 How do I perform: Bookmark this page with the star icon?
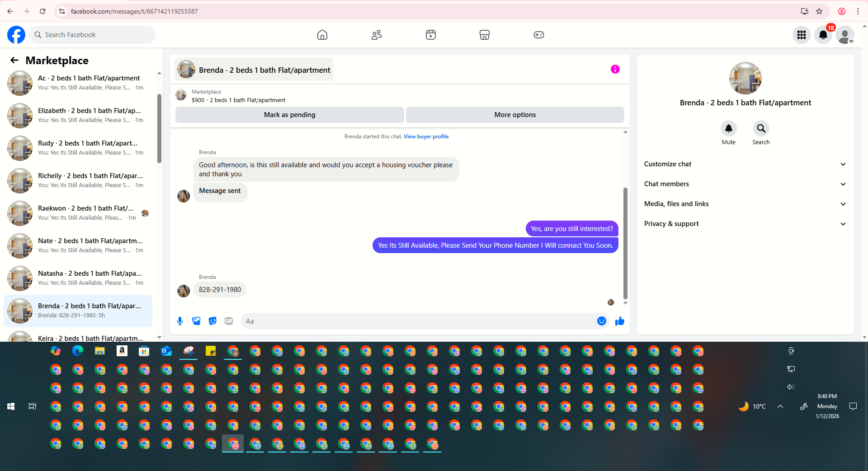click(819, 11)
